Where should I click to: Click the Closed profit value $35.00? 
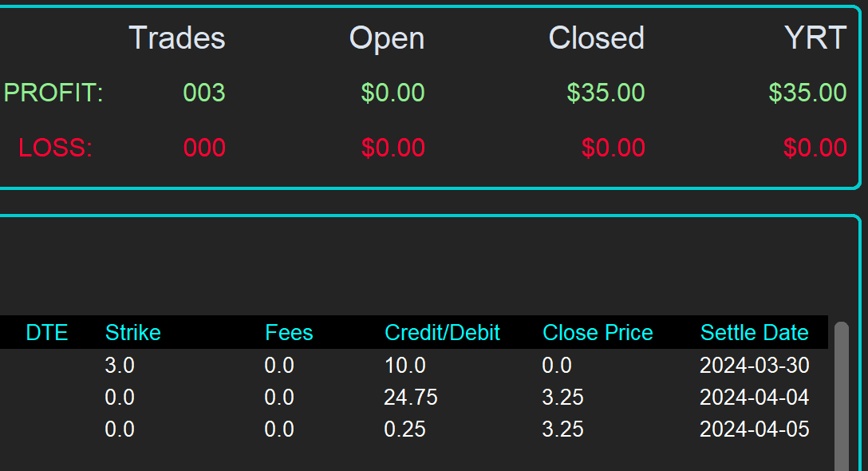click(x=606, y=93)
